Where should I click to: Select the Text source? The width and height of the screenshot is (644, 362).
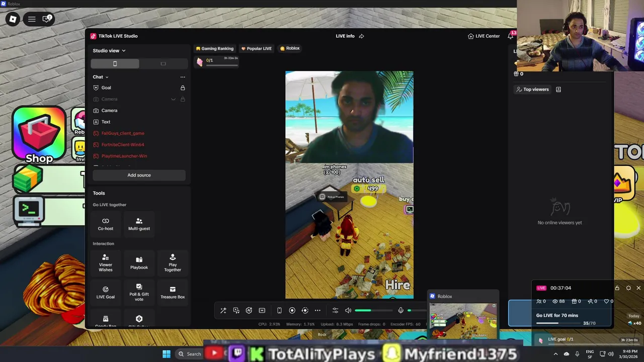click(x=139, y=122)
